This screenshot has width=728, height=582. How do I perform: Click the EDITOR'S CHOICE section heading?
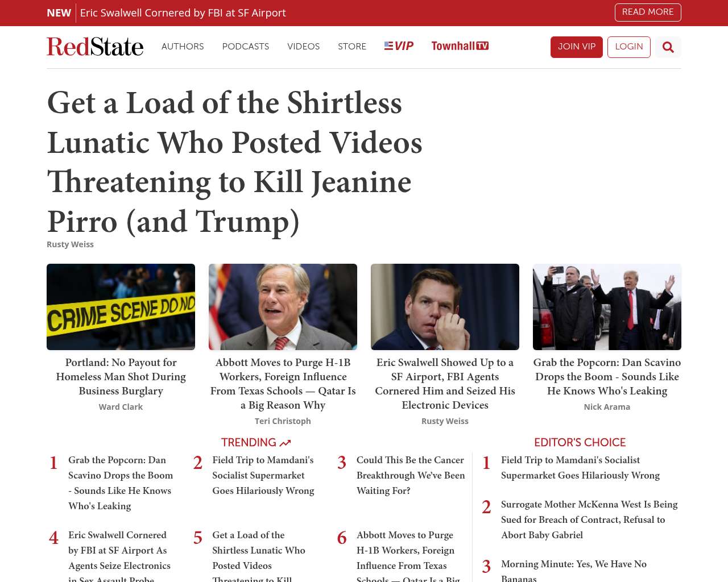coord(580,442)
